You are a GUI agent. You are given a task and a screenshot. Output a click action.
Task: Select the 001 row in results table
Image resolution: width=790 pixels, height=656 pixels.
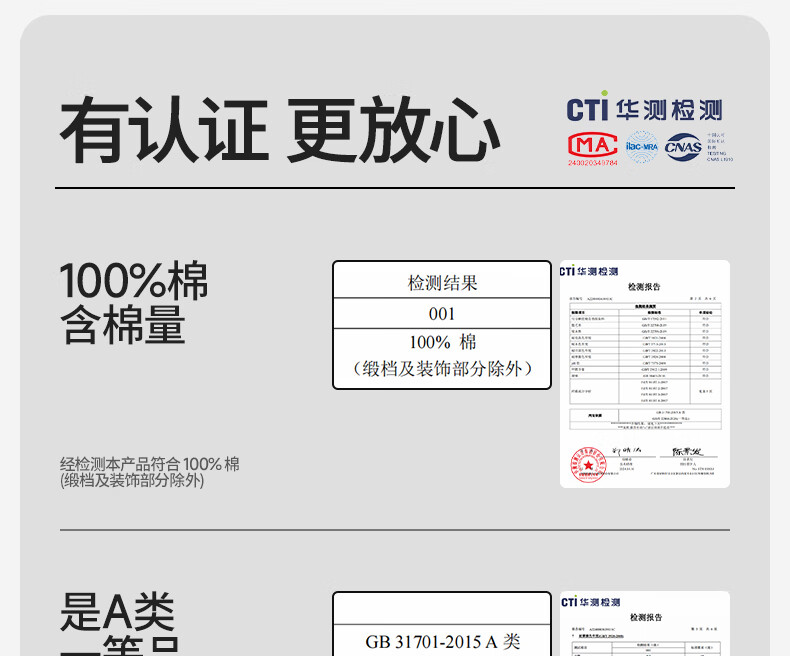(442, 313)
